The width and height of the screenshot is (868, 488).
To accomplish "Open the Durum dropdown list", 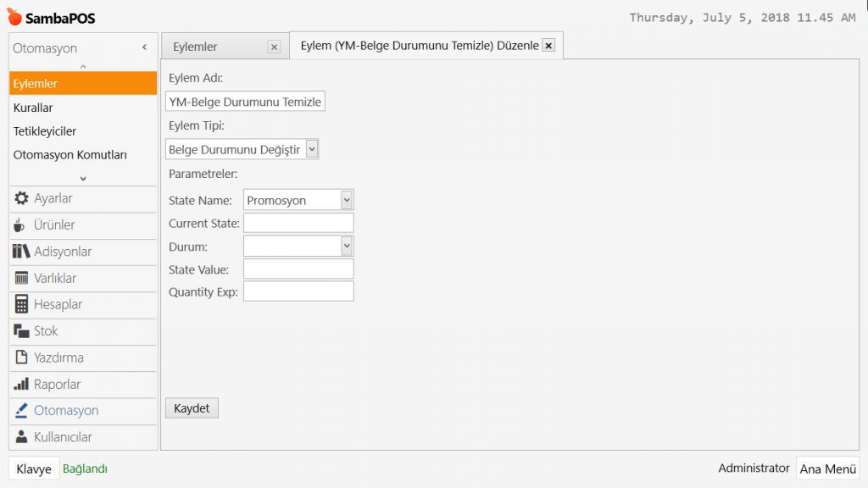I will pyautogui.click(x=346, y=246).
